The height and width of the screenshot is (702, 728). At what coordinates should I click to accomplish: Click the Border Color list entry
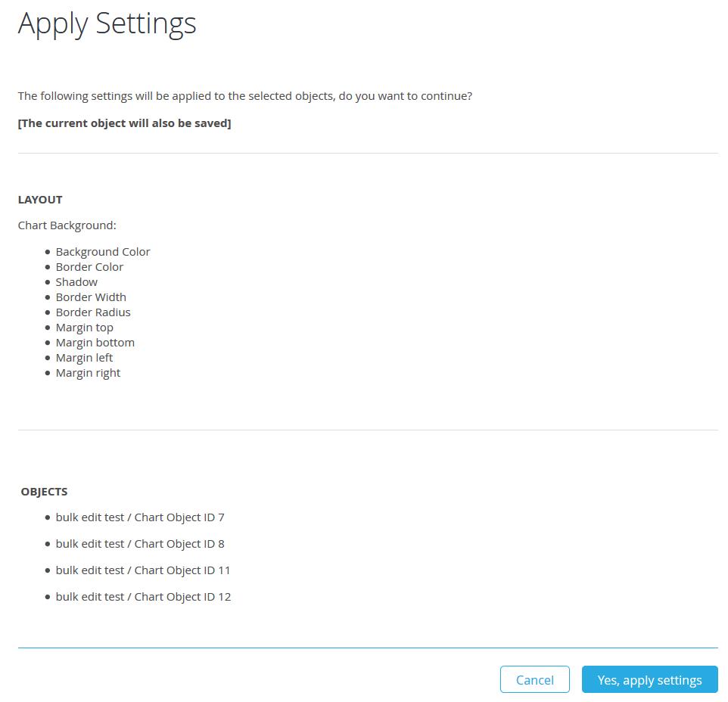89,267
